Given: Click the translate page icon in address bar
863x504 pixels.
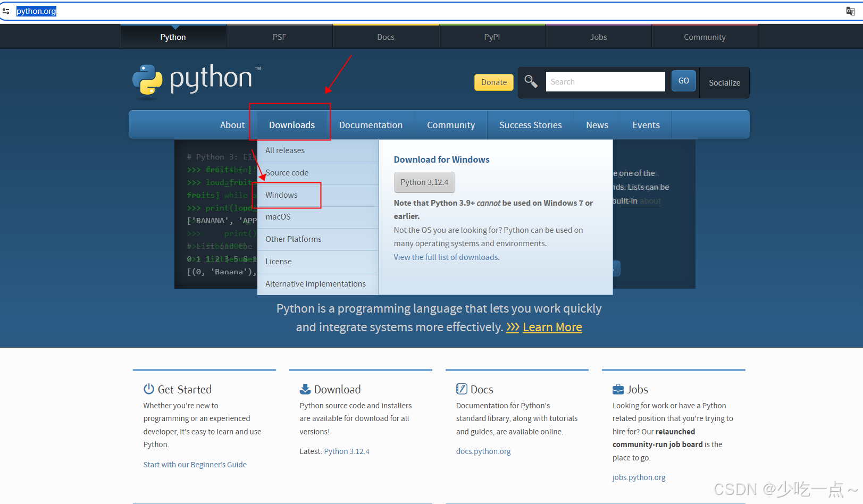Looking at the screenshot, I should [x=850, y=11].
